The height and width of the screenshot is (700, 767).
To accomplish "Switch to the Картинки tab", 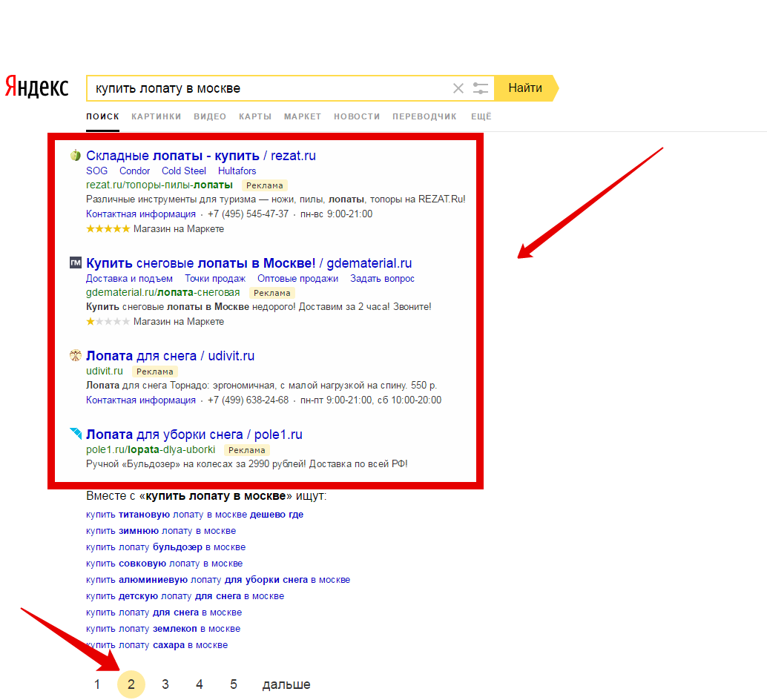I will tap(156, 116).
